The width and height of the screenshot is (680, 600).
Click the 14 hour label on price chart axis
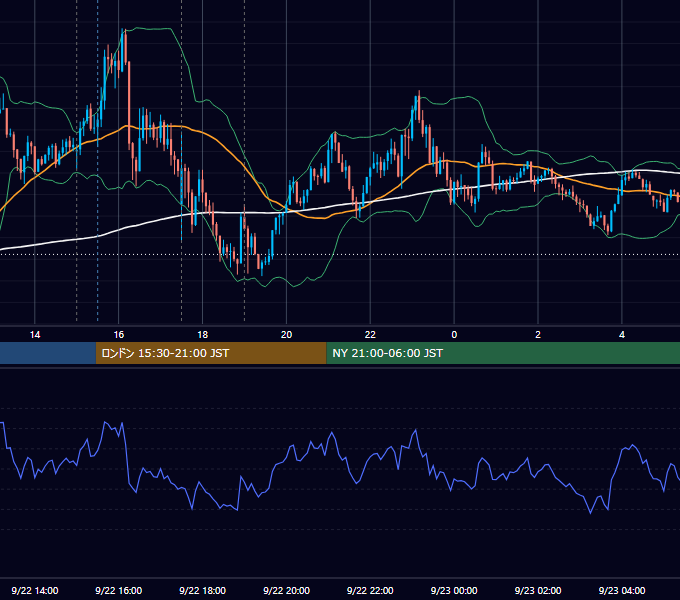point(35,335)
